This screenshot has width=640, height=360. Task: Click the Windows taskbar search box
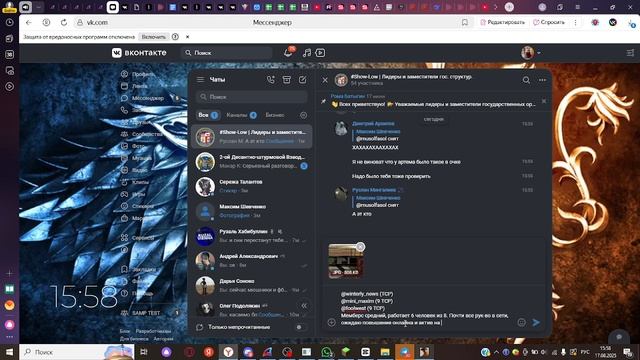coord(77,352)
